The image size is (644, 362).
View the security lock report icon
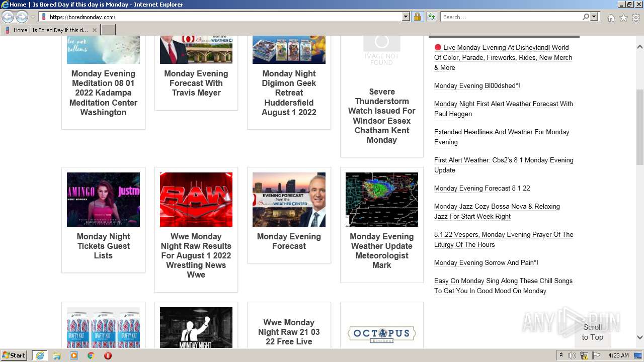pyautogui.click(x=417, y=17)
